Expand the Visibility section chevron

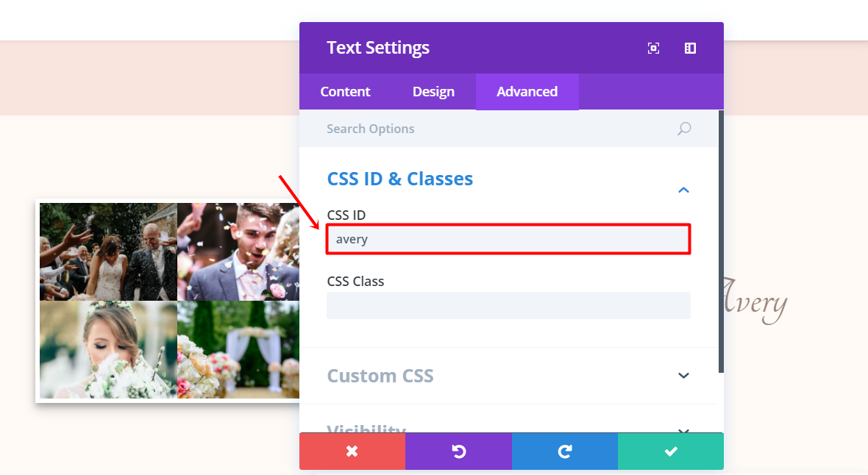coord(683,429)
